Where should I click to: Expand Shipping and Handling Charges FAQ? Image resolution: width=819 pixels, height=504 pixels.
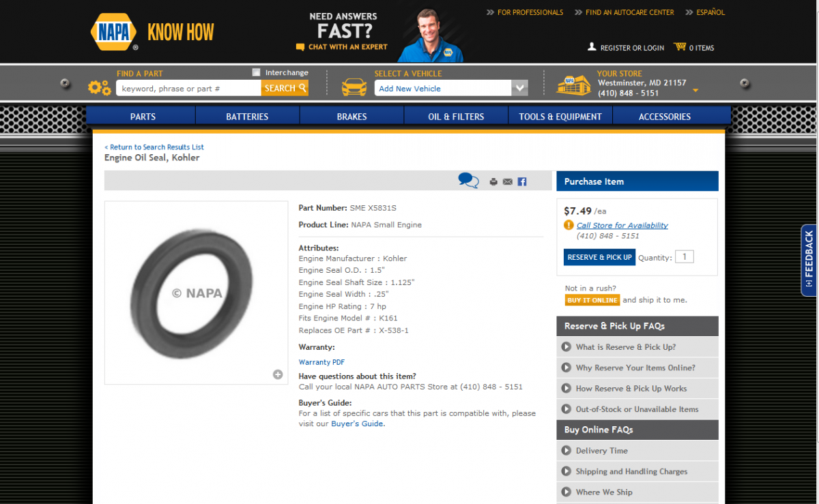click(637, 471)
